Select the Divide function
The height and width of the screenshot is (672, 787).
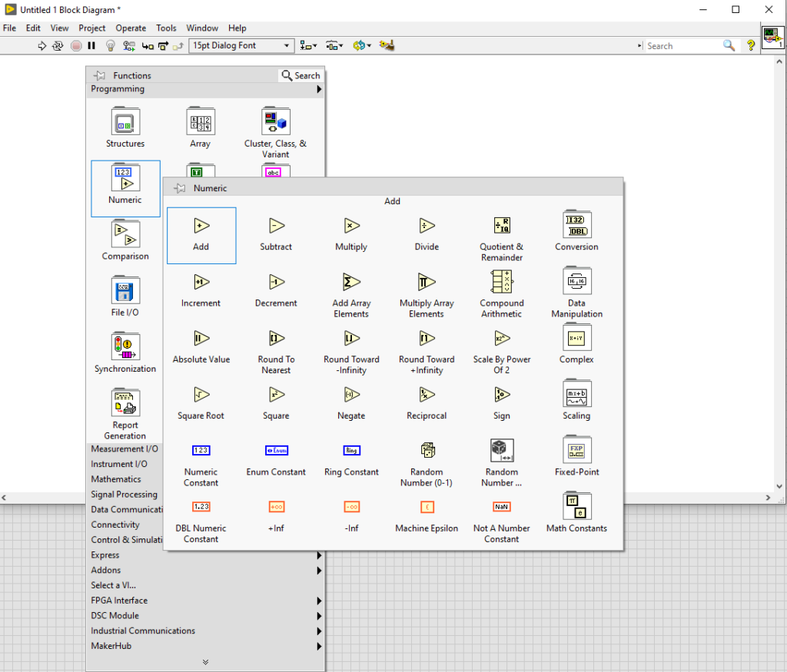pyautogui.click(x=427, y=235)
